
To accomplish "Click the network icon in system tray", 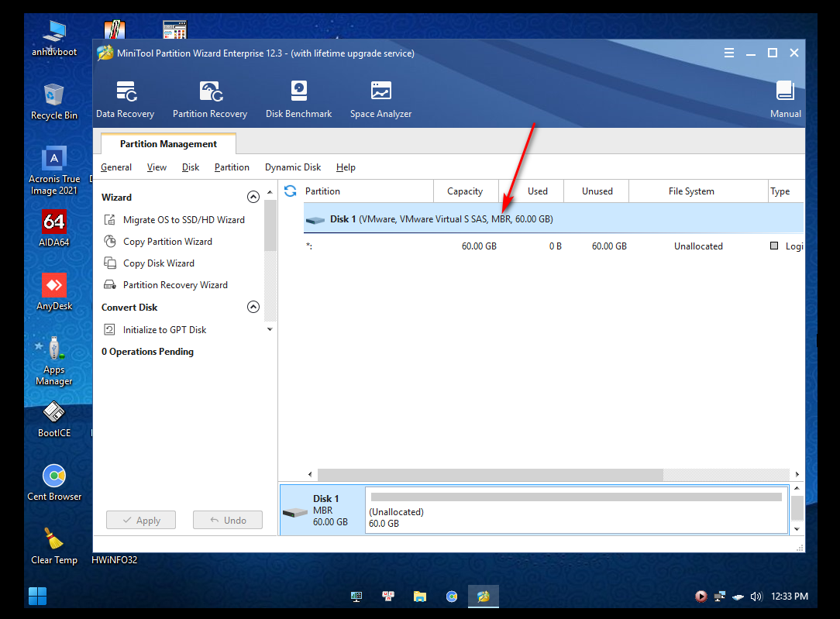I will (719, 597).
